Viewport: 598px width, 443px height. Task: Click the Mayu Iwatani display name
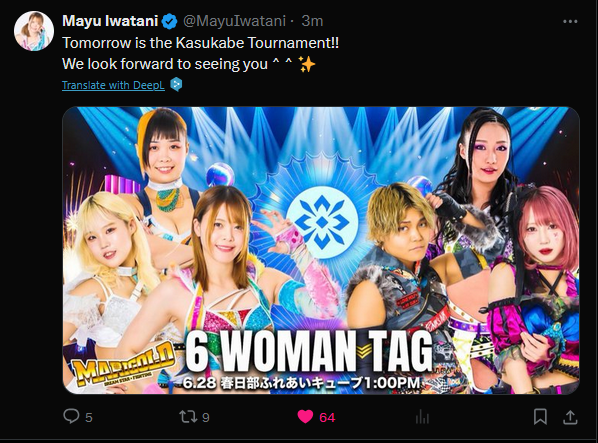coord(110,21)
